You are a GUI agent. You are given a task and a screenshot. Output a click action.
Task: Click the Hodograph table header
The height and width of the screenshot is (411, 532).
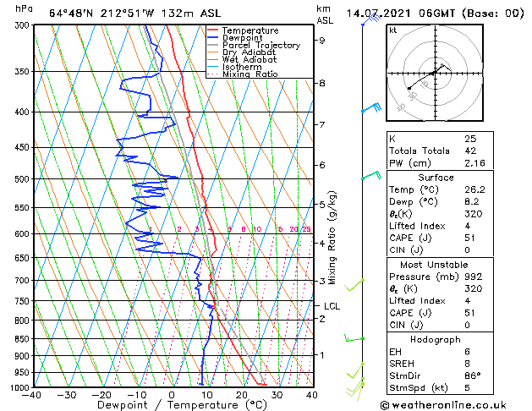point(436,339)
